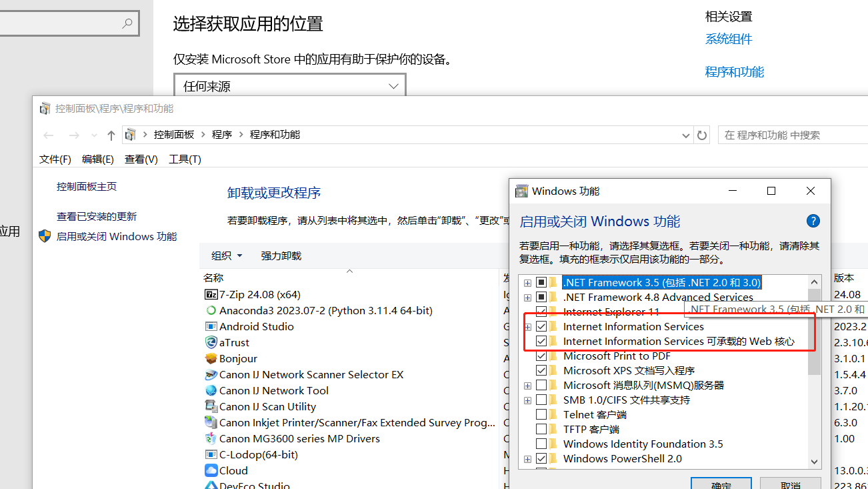Uncheck the Windows PowerShell 2.0 checkbox
The image size is (868, 489).
click(x=541, y=458)
